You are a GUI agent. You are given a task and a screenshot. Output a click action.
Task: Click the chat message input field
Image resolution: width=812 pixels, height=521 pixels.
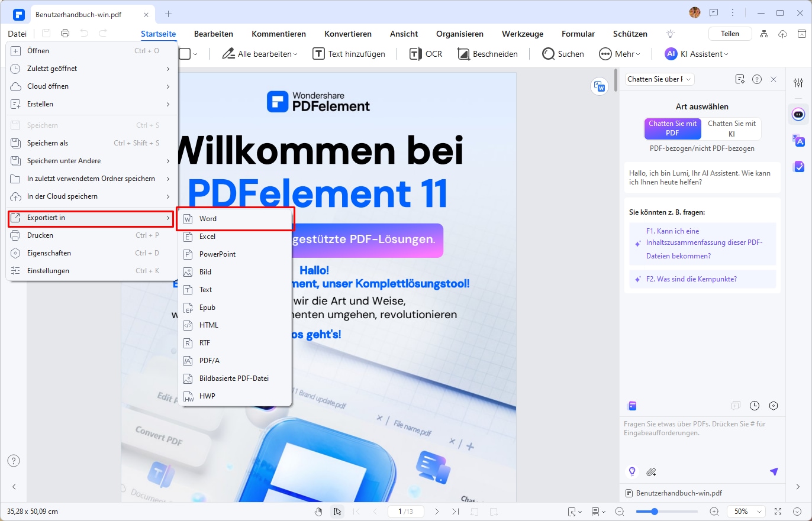pyautogui.click(x=703, y=438)
